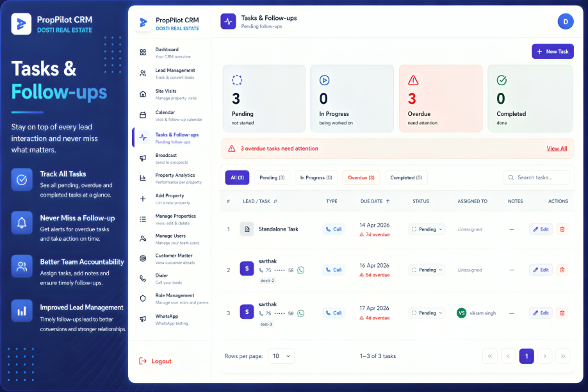Go to first page of tasks
Screen dimensions: 588x392
pos(490,356)
